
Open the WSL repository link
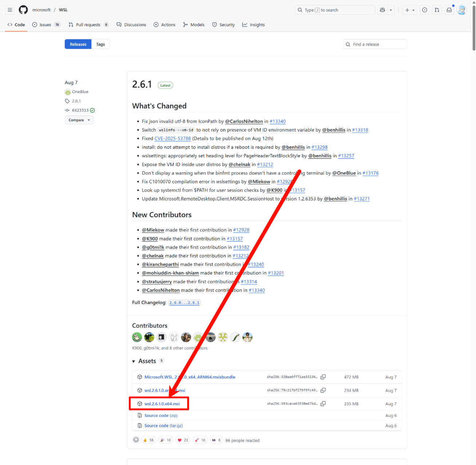coord(63,10)
